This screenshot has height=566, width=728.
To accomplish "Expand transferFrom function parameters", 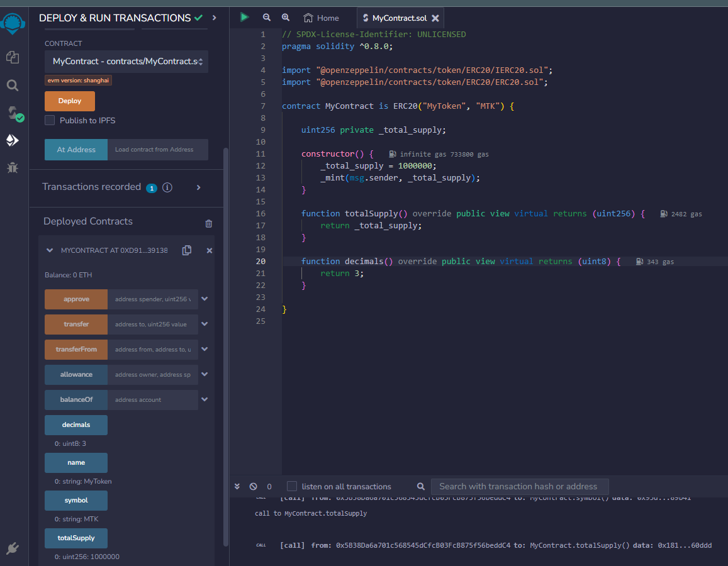I will (x=204, y=349).
